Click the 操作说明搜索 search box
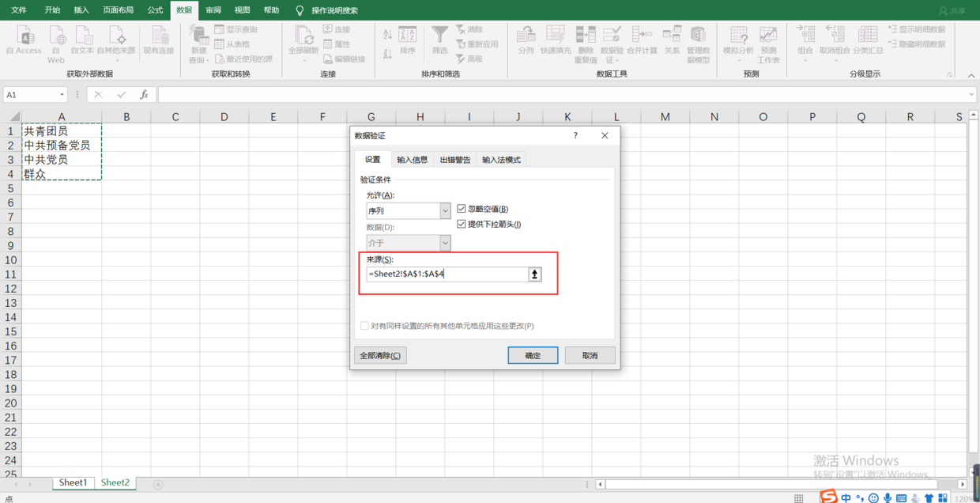Screen dimensions: 980x503 click(334, 10)
